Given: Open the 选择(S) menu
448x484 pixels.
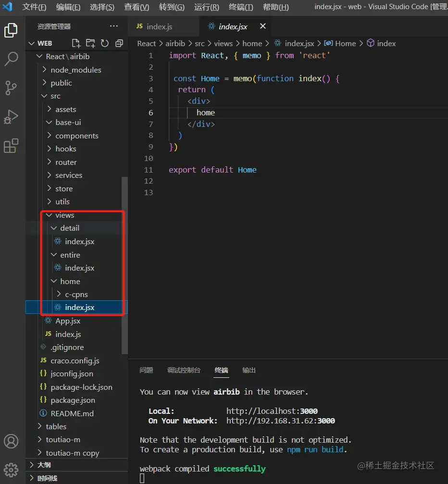Looking at the screenshot, I should click(x=102, y=7).
